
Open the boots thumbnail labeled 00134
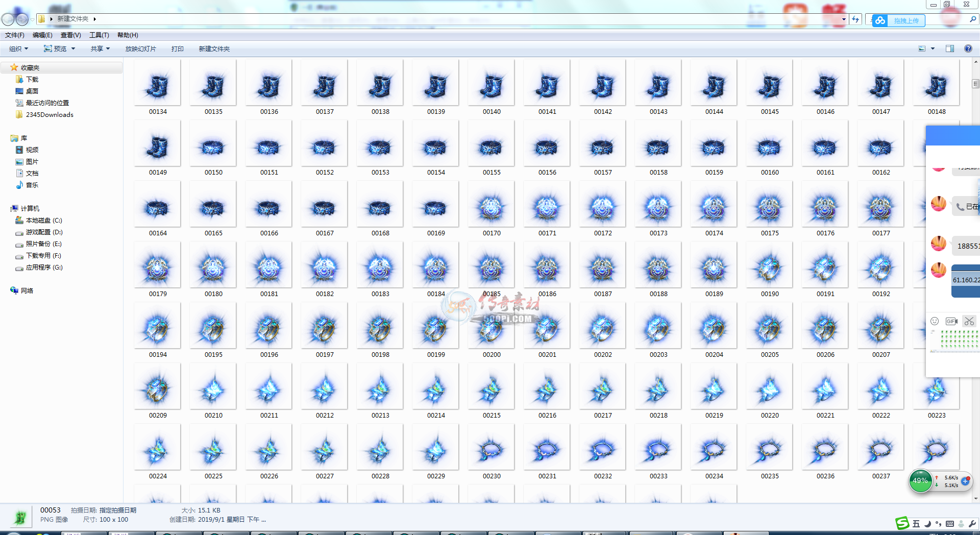point(157,84)
